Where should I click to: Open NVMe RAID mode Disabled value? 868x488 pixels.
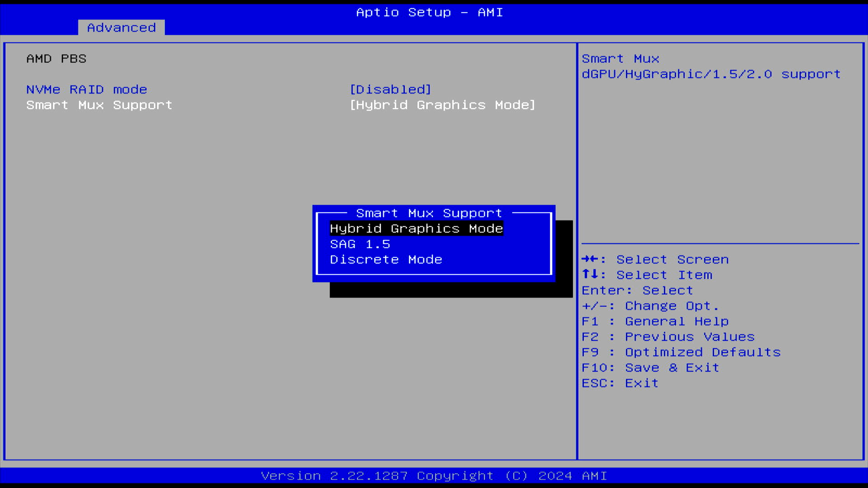[x=391, y=89]
